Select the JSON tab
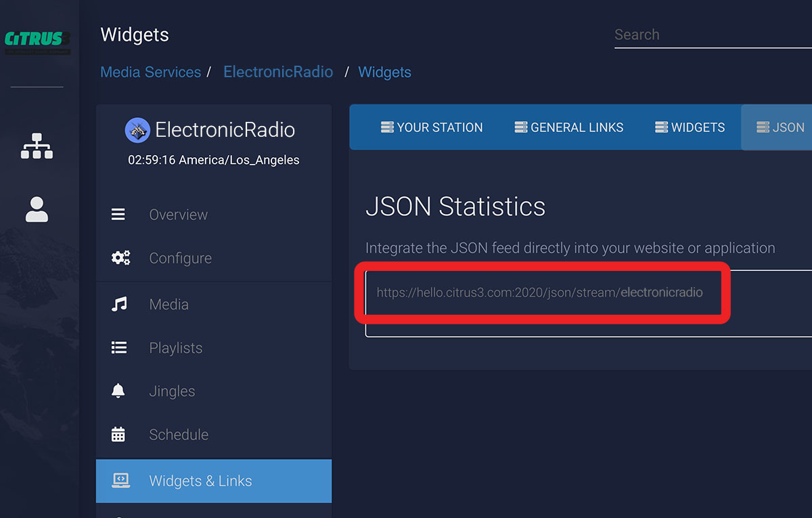The width and height of the screenshot is (812, 518). click(x=780, y=127)
